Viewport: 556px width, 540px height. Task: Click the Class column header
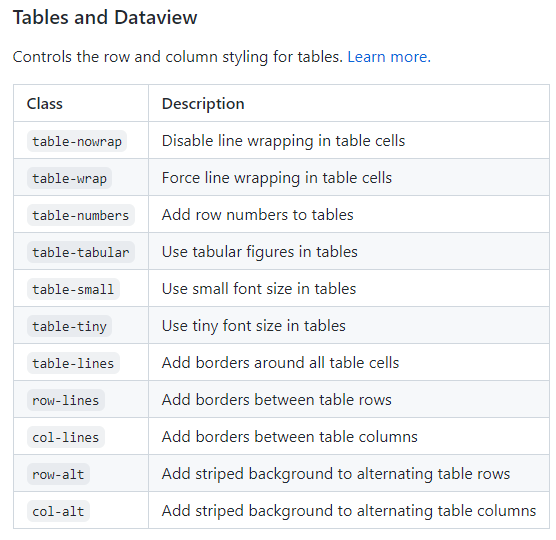click(x=45, y=104)
